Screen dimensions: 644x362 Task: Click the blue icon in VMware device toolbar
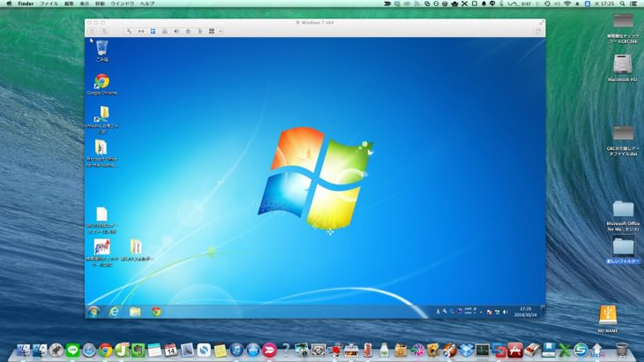(153, 31)
